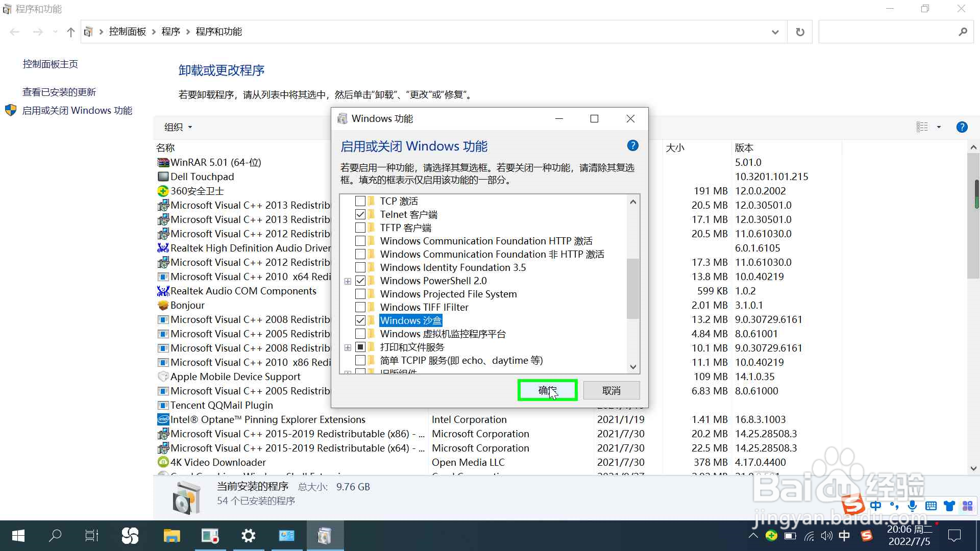The height and width of the screenshot is (551, 980).
Task: Click the Realtek Audio COM Components icon
Action: point(163,291)
